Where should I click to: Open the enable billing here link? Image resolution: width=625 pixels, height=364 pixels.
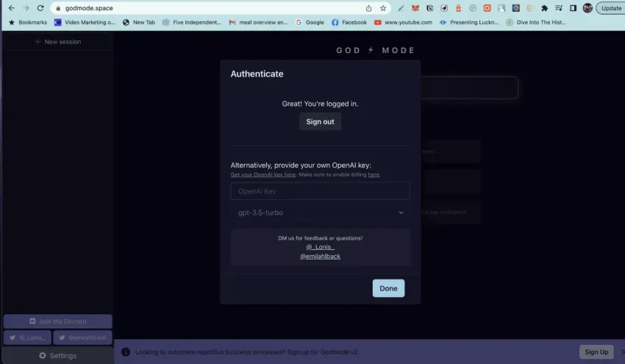tap(374, 174)
